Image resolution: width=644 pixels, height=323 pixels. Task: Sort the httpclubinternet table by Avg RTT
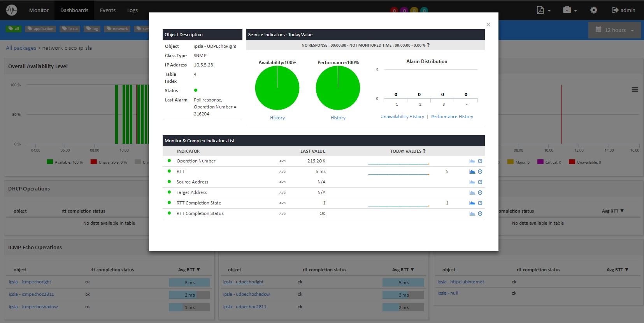point(618,270)
